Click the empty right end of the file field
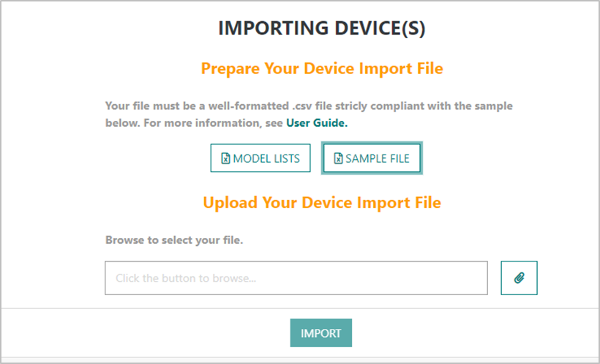Screen dimensions: 600x364 tap(440, 278)
